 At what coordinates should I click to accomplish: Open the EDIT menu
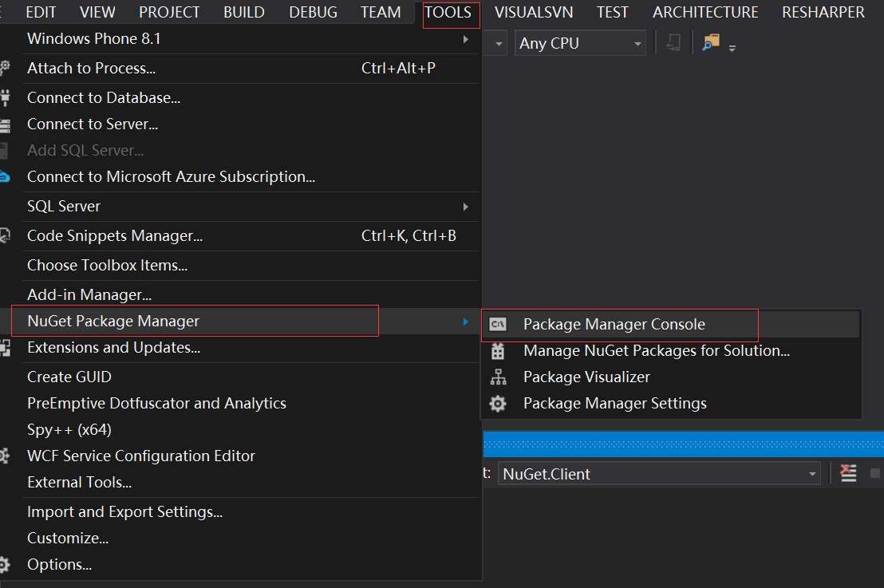tap(41, 12)
